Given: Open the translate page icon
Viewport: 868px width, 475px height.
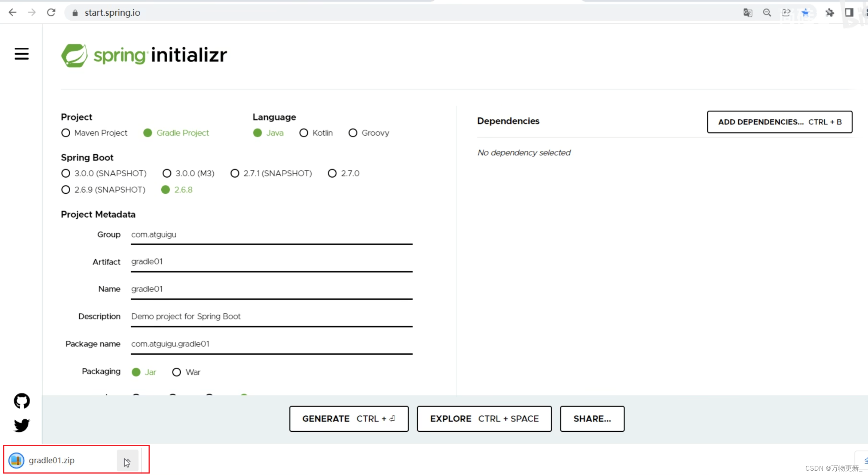Looking at the screenshot, I should (x=747, y=13).
